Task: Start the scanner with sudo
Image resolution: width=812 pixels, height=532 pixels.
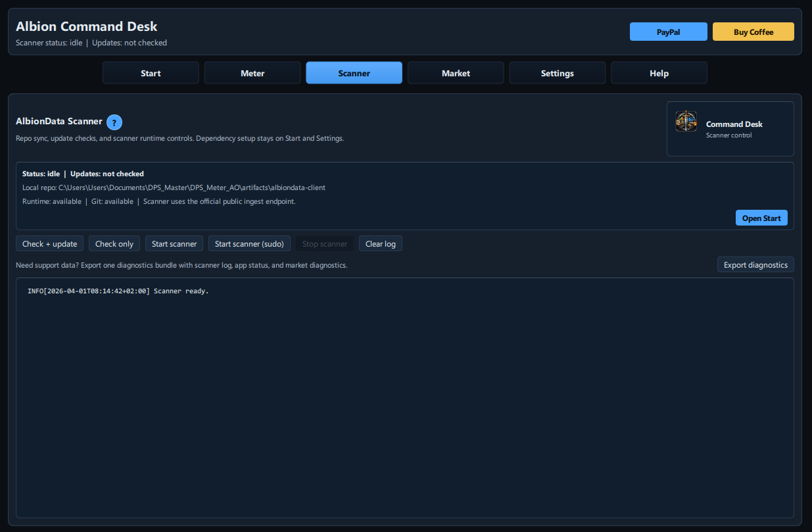Action: click(249, 243)
